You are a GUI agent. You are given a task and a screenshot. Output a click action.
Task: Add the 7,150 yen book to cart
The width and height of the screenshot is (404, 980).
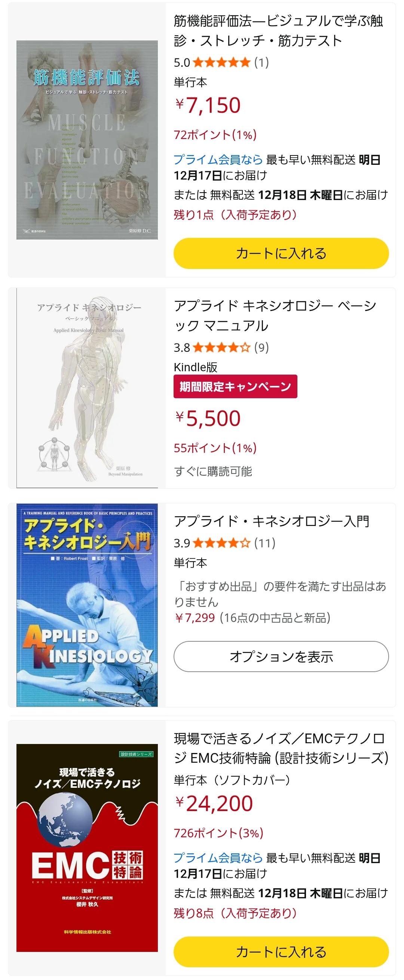[x=281, y=253]
